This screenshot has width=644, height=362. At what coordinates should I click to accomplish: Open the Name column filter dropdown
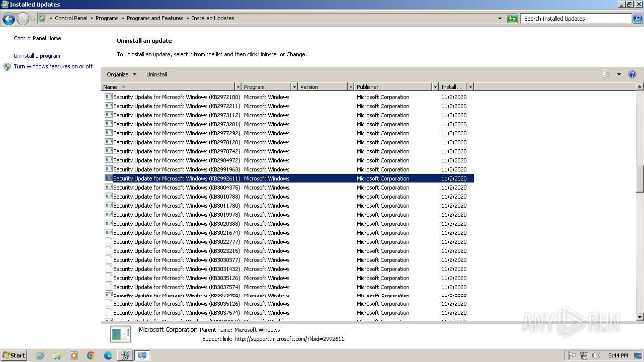click(x=238, y=87)
